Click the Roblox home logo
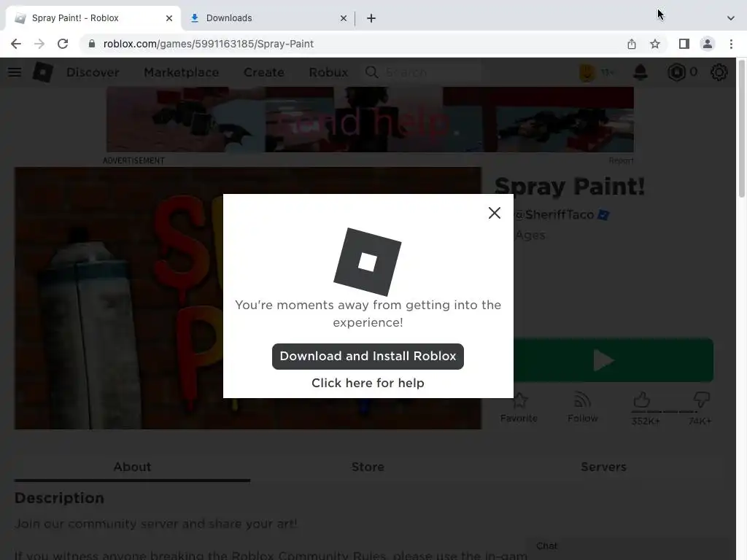747x560 pixels. click(42, 72)
